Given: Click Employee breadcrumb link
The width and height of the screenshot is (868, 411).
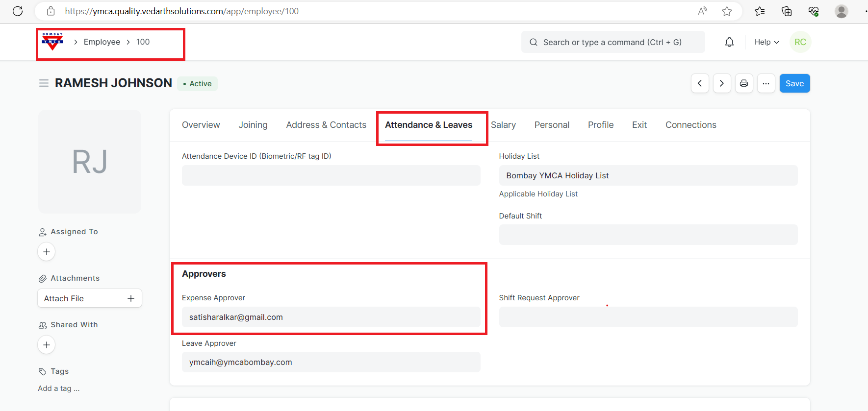Looking at the screenshot, I should 102,42.
